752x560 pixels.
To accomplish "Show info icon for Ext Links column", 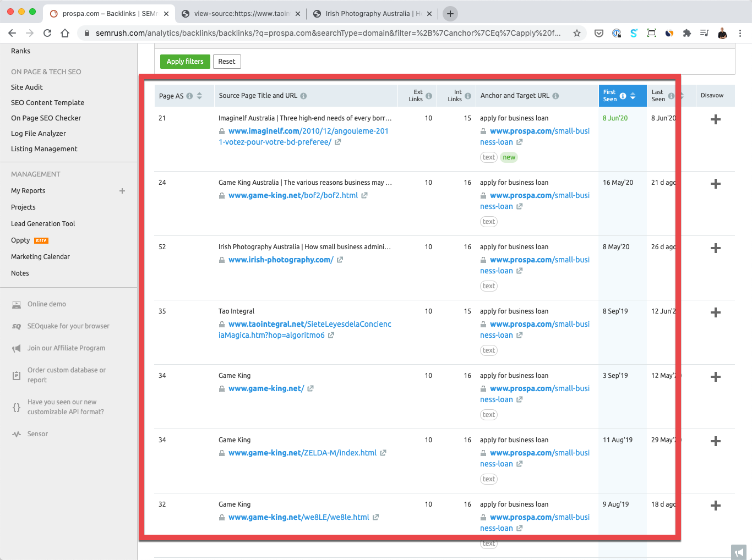I will (429, 96).
